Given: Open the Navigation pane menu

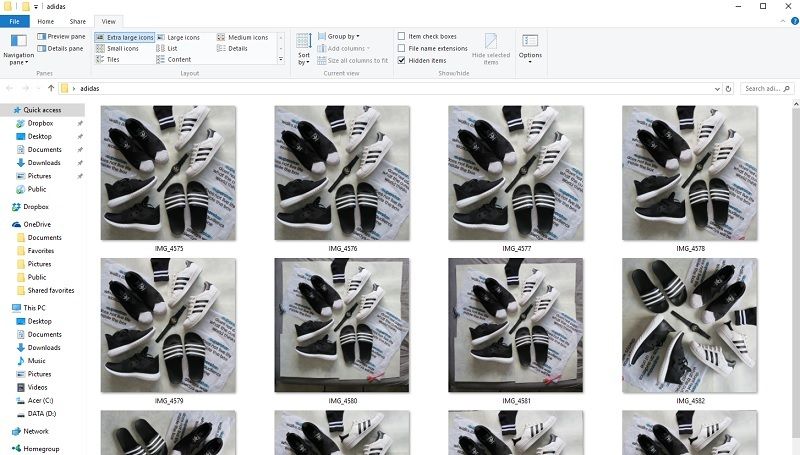Looking at the screenshot, I should [x=18, y=51].
